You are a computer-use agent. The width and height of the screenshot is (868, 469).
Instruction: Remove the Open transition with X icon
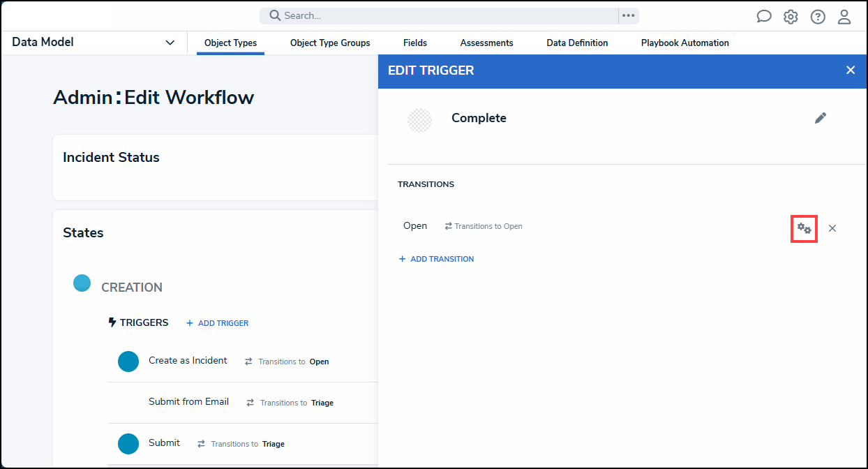coord(832,228)
